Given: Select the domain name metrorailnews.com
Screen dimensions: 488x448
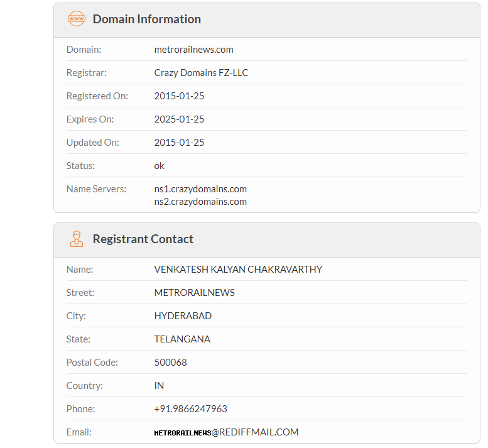Looking at the screenshot, I should (x=193, y=50).
